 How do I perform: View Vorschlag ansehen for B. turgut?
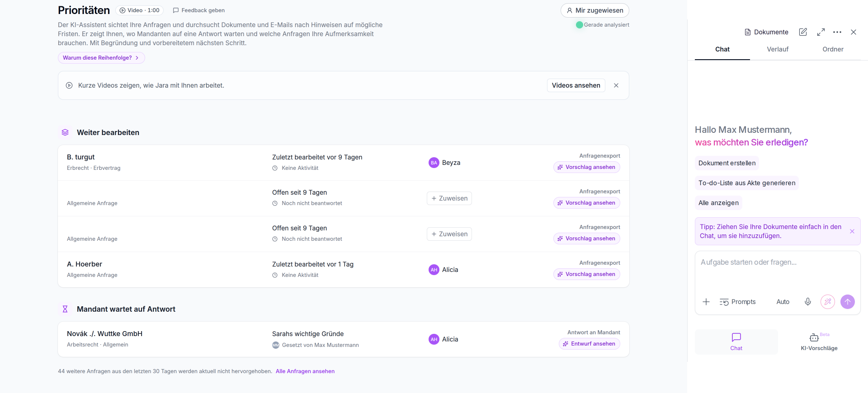click(x=587, y=167)
